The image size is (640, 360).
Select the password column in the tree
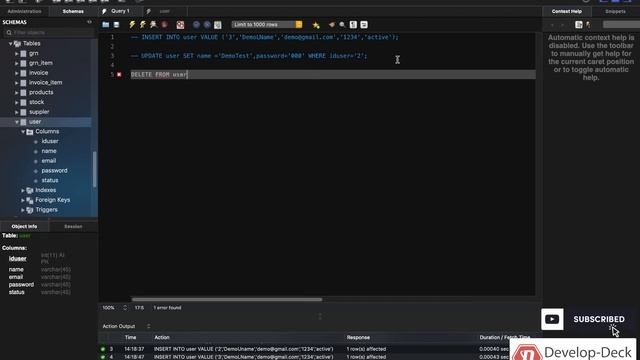(54, 171)
